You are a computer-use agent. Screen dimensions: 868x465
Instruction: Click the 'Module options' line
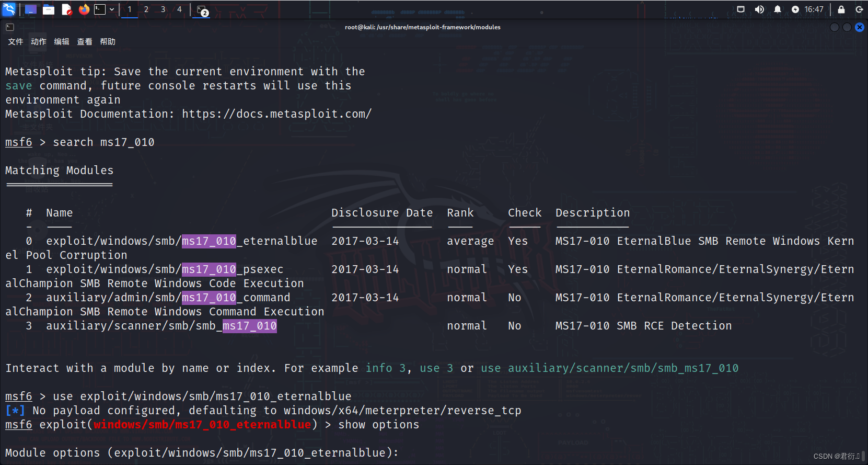point(202,453)
